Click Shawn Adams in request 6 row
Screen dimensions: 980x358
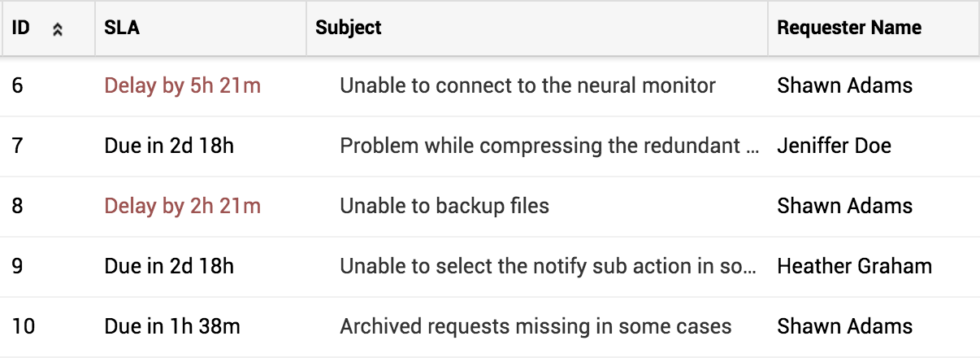[844, 85]
